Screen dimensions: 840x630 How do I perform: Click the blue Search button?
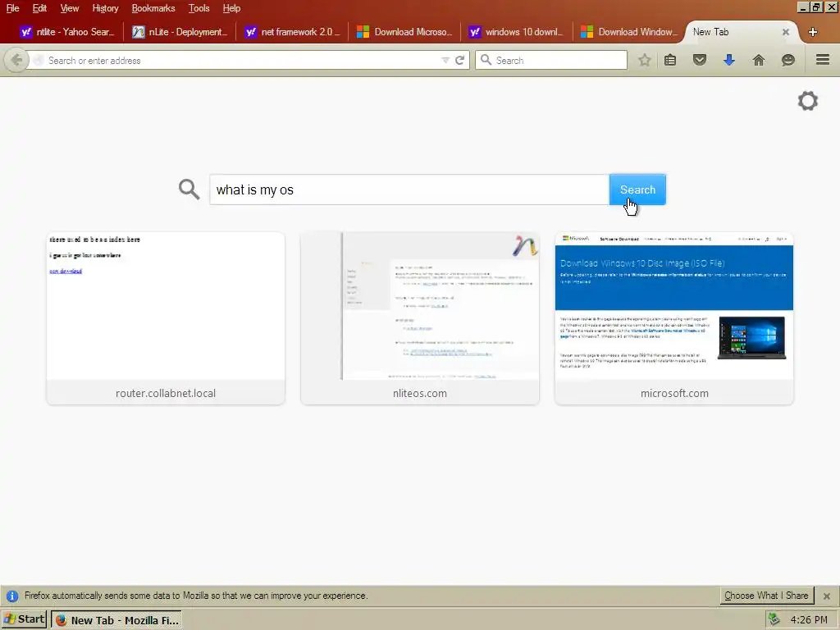coord(637,189)
